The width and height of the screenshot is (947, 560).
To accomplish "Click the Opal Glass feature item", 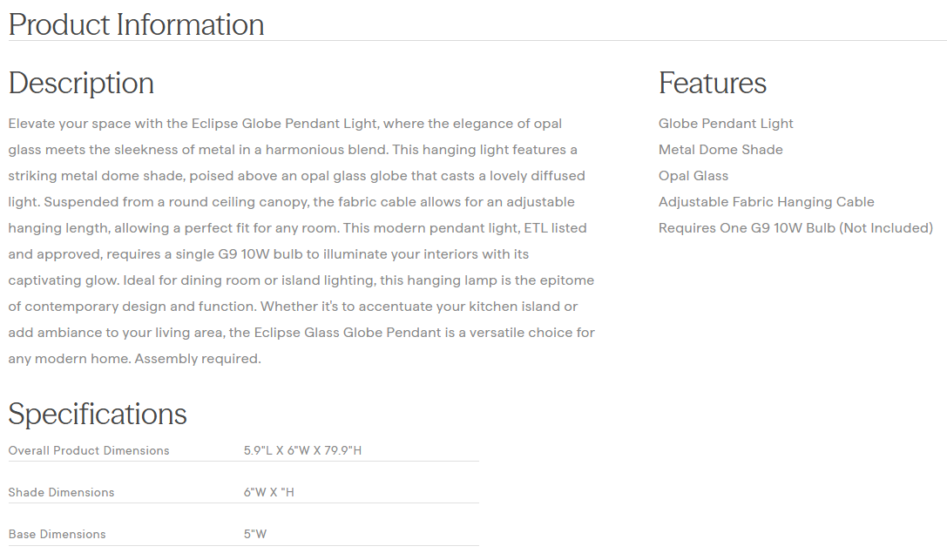I will [693, 176].
